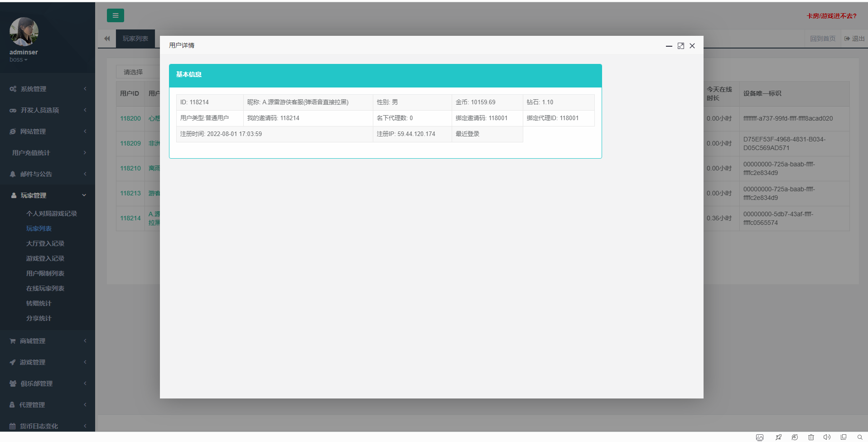Image resolution: width=868 pixels, height=442 pixels.
Task: Click the trash icon in bottom tray
Action: click(811, 437)
